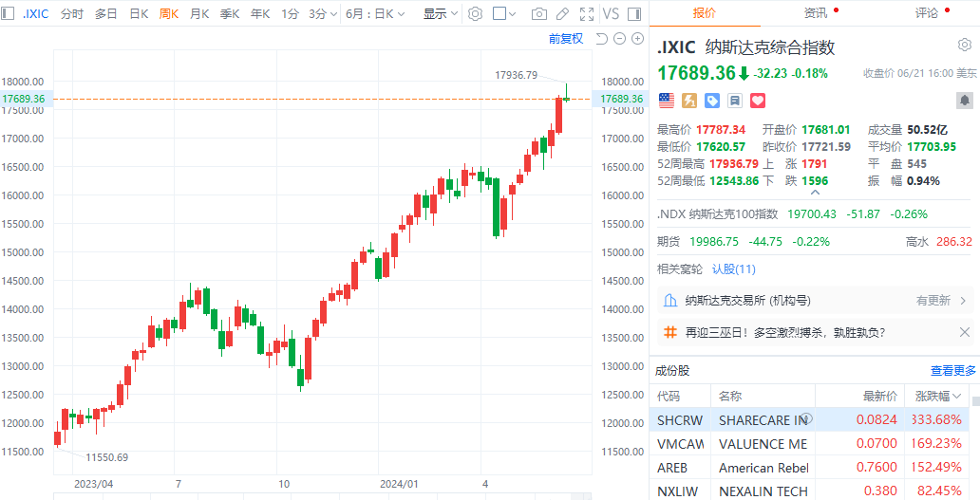
Task: Click the undo reset chart arrow
Action: (x=601, y=39)
